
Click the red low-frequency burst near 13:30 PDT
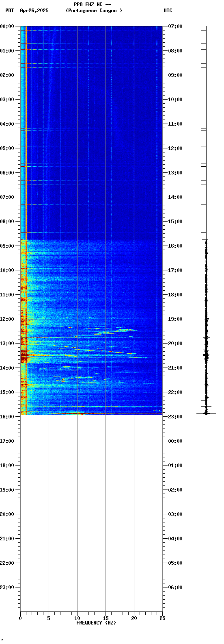(24, 355)
